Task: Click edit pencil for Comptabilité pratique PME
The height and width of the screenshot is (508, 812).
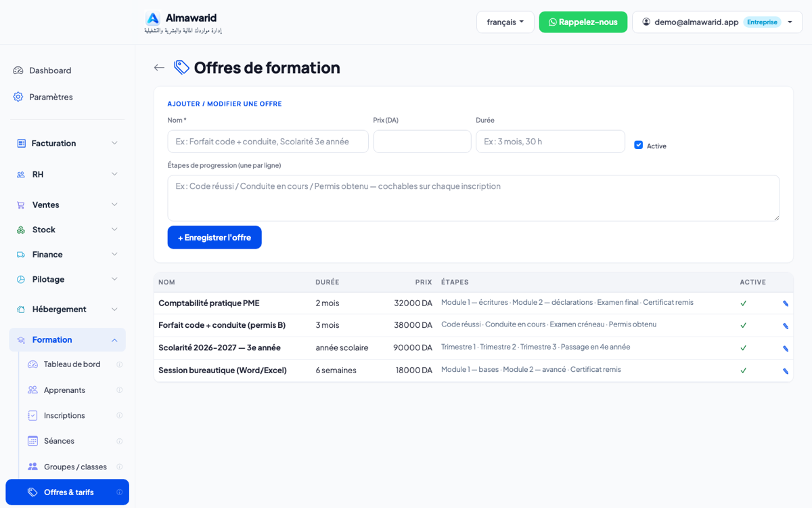Action: [786, 303]
